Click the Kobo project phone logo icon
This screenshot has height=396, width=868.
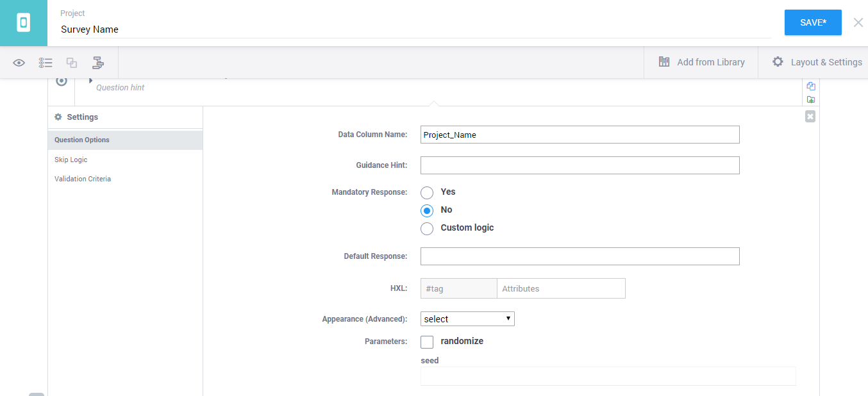point(24,23)
